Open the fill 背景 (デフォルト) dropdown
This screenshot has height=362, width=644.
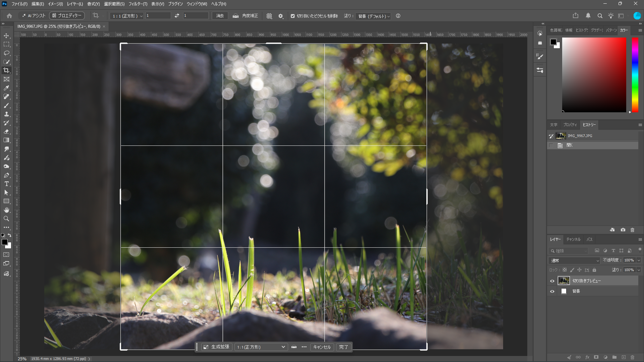(x=373, y=16)
